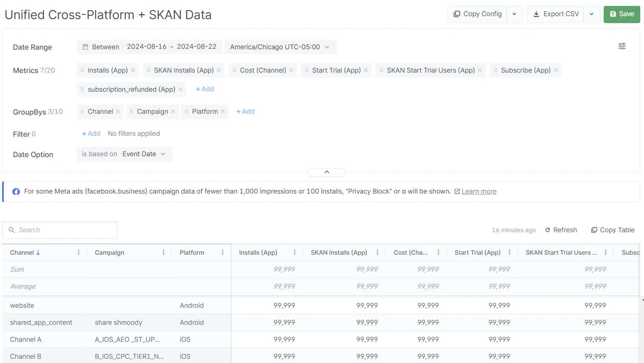644x363 pixels.
Task: Add a new filter
Action: (91, 134)
